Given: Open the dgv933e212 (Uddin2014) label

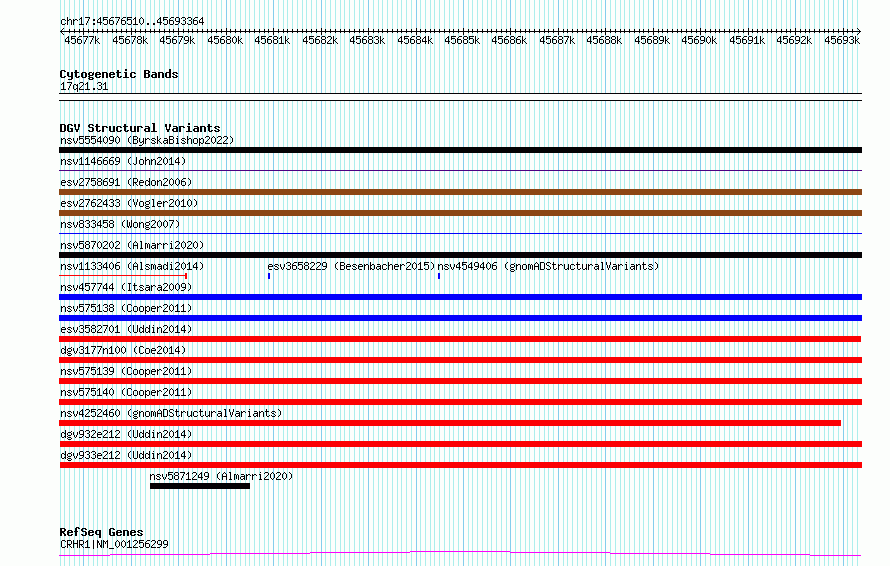Looking at the screenshot, I should [x=126, y=455].
